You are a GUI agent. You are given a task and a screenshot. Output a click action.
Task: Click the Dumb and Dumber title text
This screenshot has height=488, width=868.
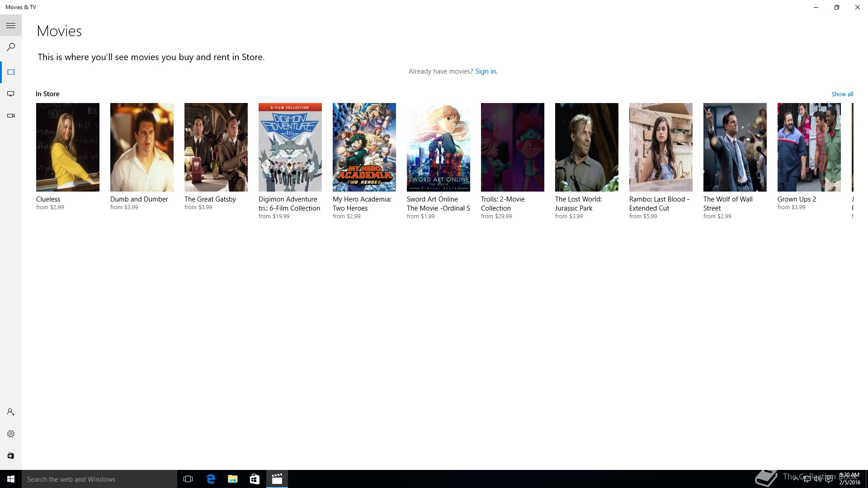coord(139,199)
